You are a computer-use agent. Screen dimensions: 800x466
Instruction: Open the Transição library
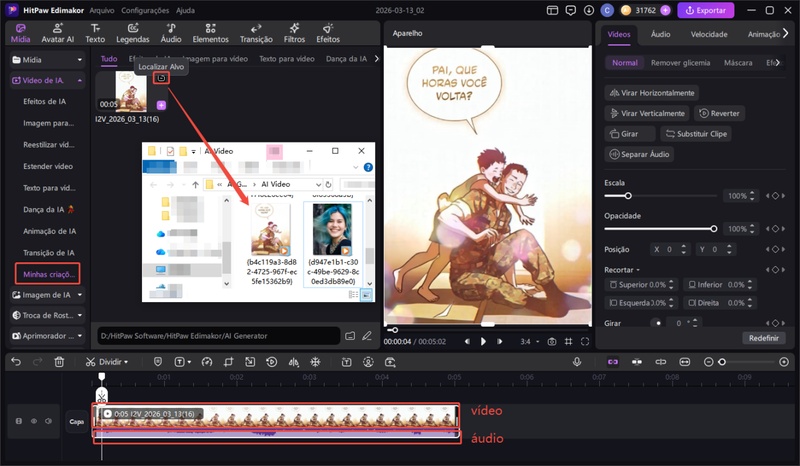pos(256,33)
